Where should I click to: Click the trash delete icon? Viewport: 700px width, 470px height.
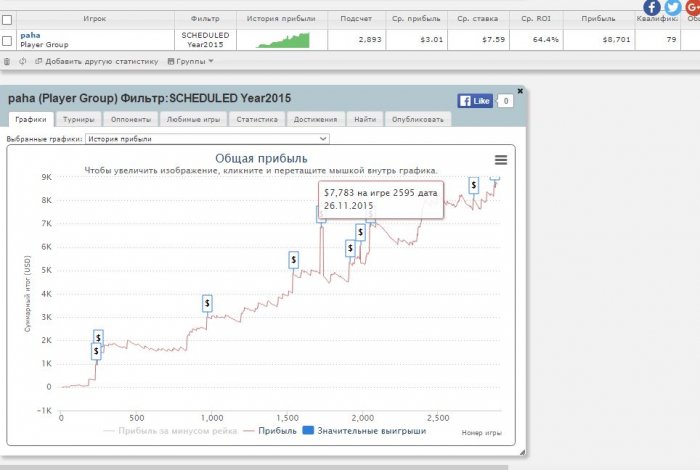tap(7, 62)
